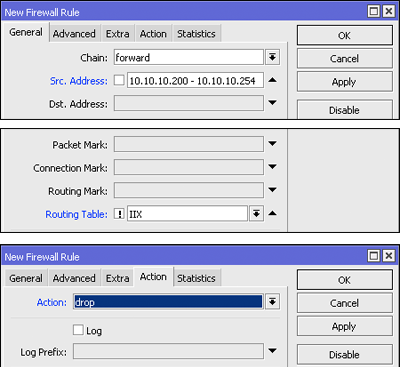Close the top New Firewall Rule window
The image size is (400, 367).
tap(389, 12)
